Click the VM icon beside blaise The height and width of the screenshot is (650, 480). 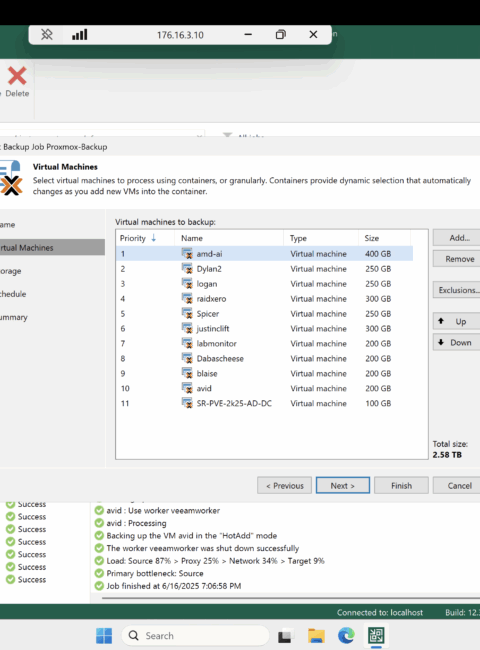(187, 373)
